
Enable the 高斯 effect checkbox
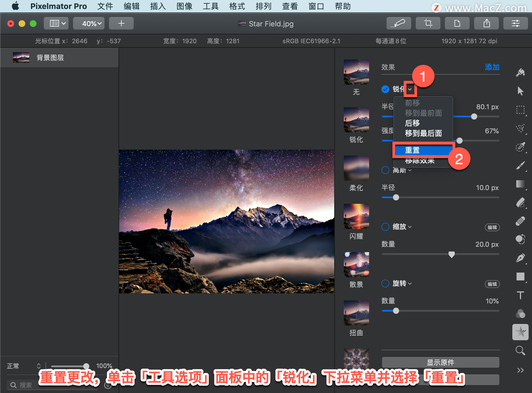coord(385,170)
